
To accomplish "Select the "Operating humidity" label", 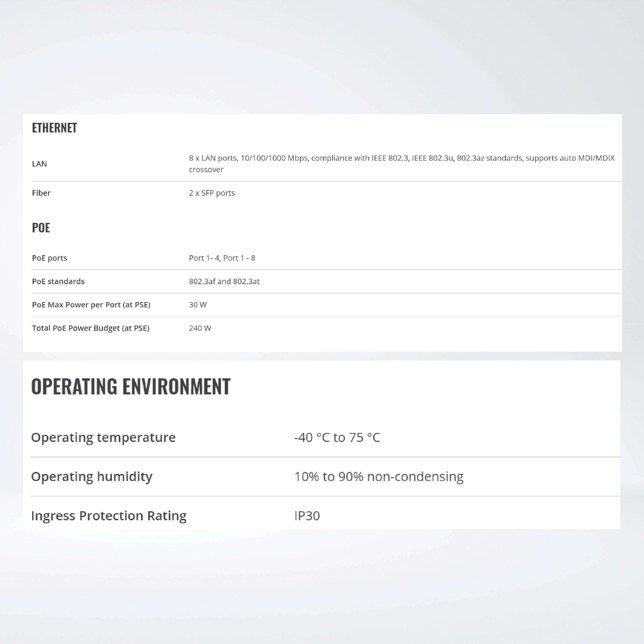I will tap(92, 476).
